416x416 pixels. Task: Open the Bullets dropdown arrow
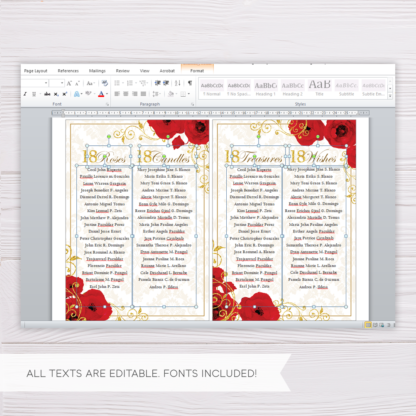(123, 83)
